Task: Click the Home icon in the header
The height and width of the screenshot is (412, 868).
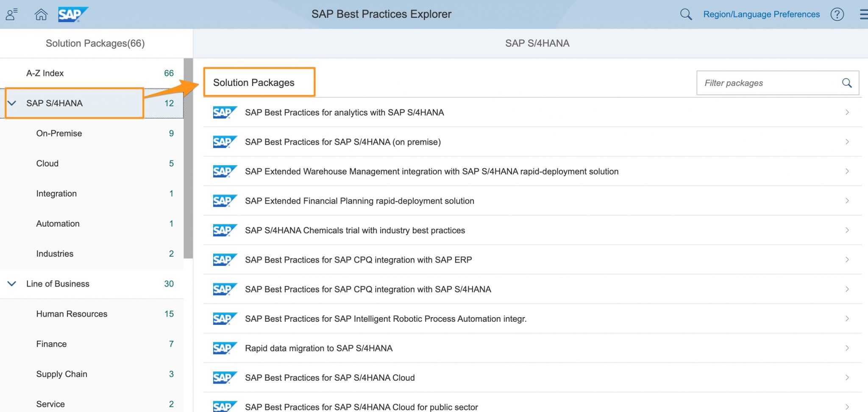Action: [x=41, y=14]
